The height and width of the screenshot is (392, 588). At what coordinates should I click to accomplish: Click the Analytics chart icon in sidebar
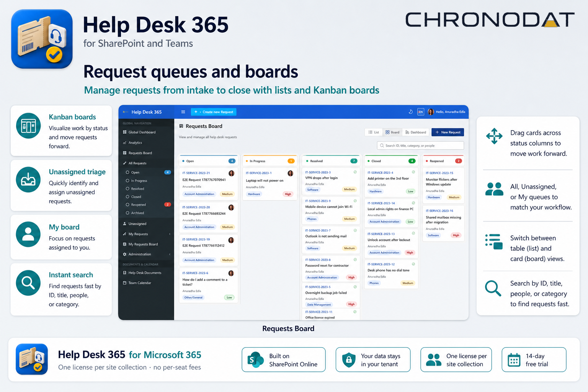125,143
